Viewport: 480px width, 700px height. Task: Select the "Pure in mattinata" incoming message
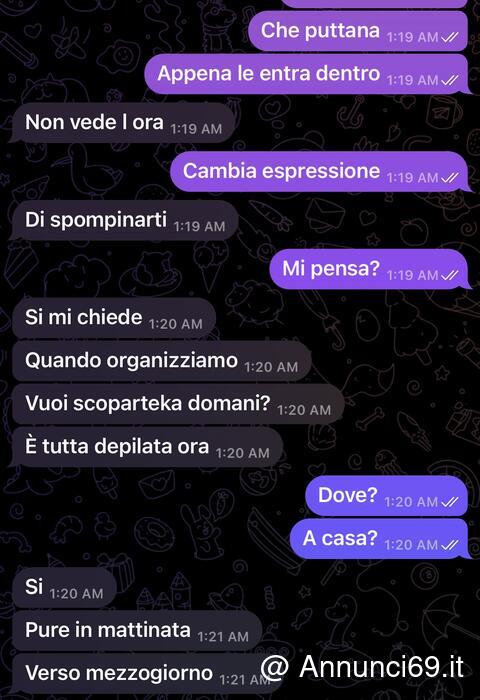pyautogui.click(x=137, y=631)
